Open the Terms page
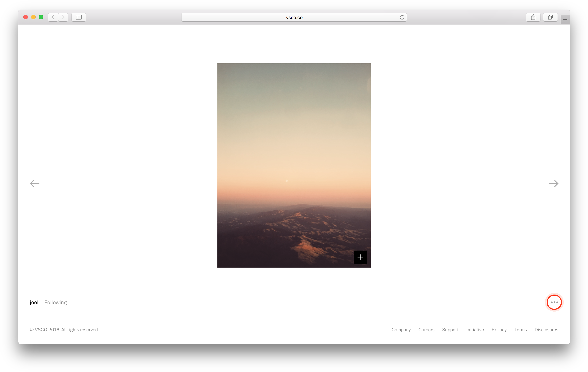588x372 pixels. pyautogui.click(x=520, y=330)
